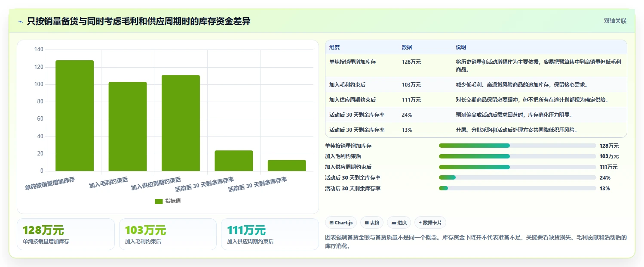Select the Chart.js chip
The width and height of the screenshot is (644, 267).
(341, 223)
